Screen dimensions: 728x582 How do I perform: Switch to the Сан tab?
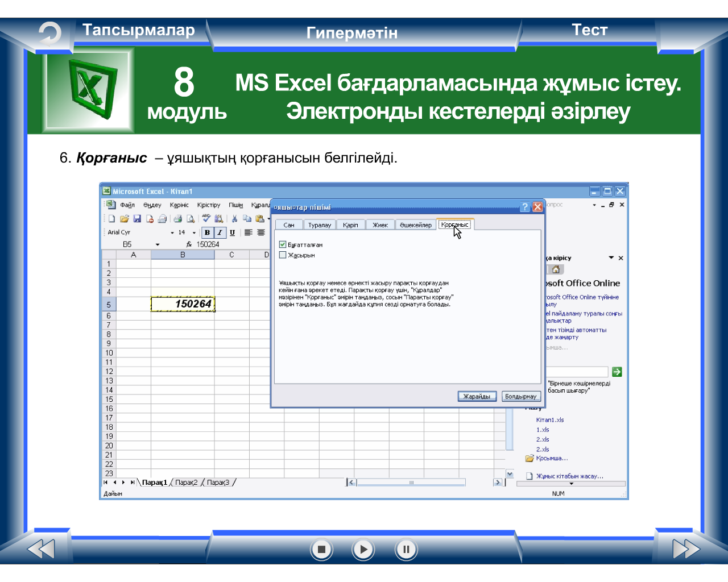click(x=289, y=225)
